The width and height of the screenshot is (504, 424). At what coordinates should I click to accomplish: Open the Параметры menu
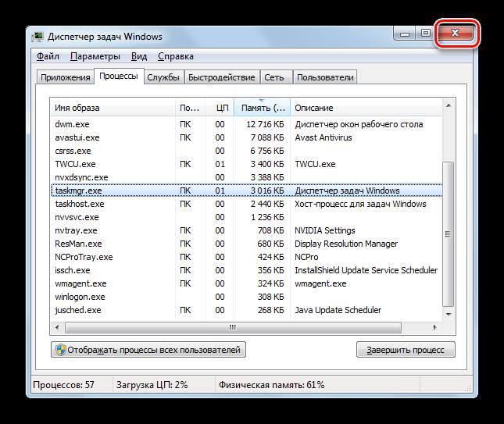coord(95,56)
